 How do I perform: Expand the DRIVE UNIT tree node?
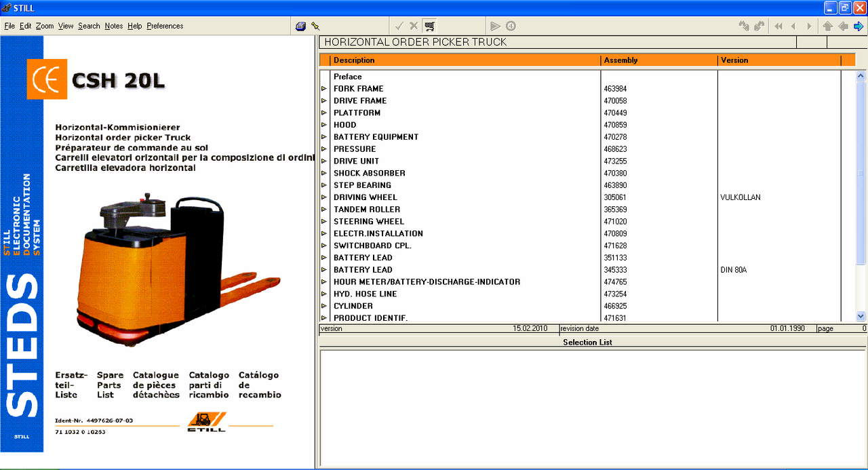pyautogui.click(x=324, y=161)
